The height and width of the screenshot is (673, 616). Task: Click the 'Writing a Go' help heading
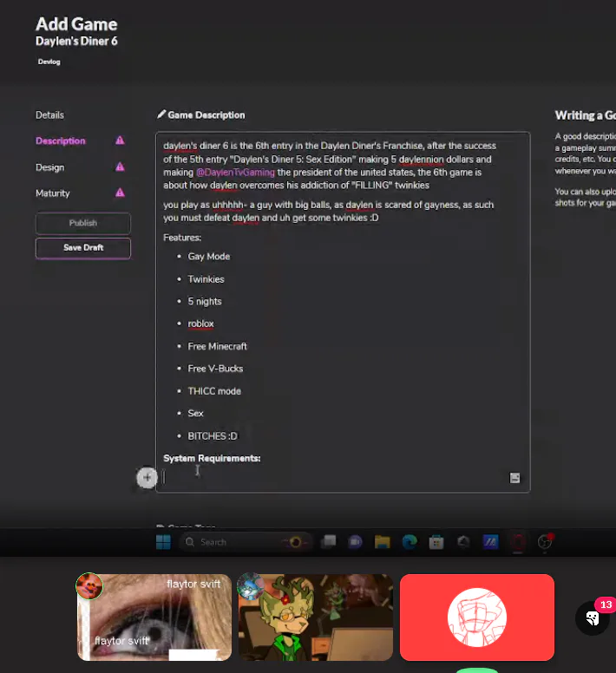tap(586, 115)
